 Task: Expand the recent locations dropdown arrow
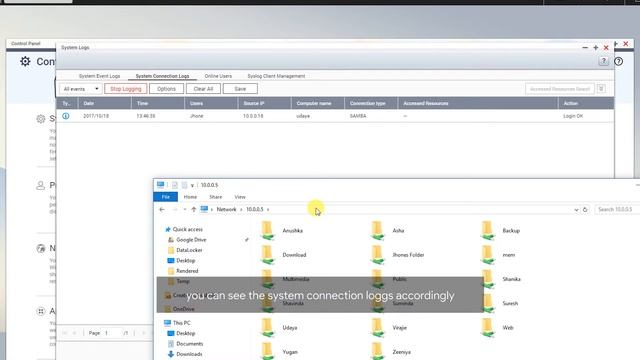pyautogui.click(x=185, y=209)
